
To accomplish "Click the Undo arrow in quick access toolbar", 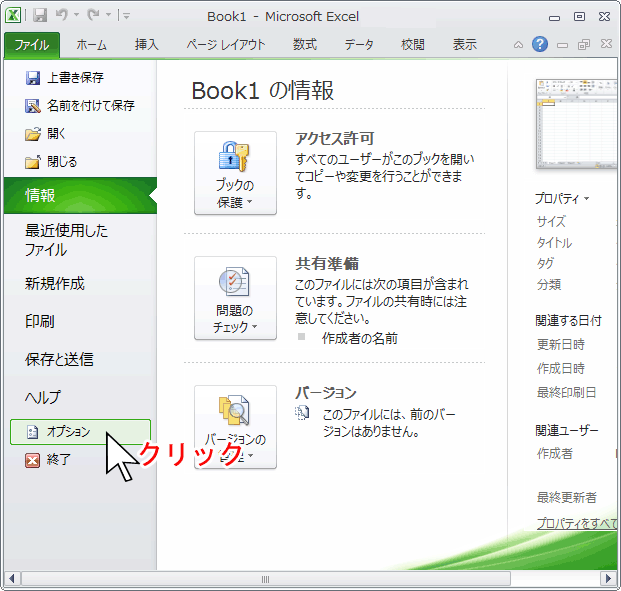I will click(x=62, y=15).
